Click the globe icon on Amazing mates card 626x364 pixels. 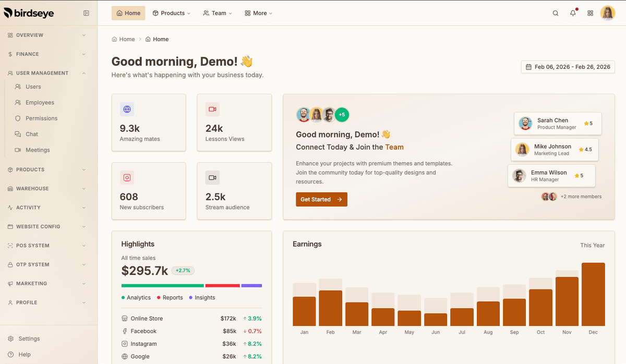[x=127, y=109]
